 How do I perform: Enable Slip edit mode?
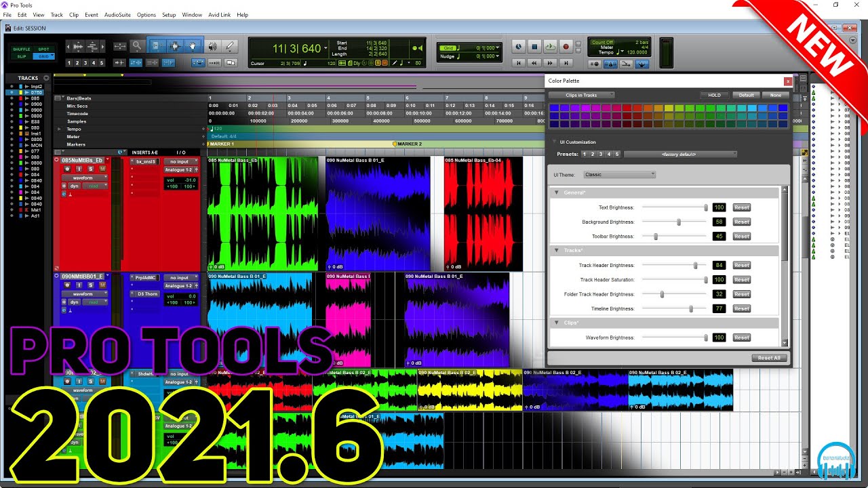[22, 57]
